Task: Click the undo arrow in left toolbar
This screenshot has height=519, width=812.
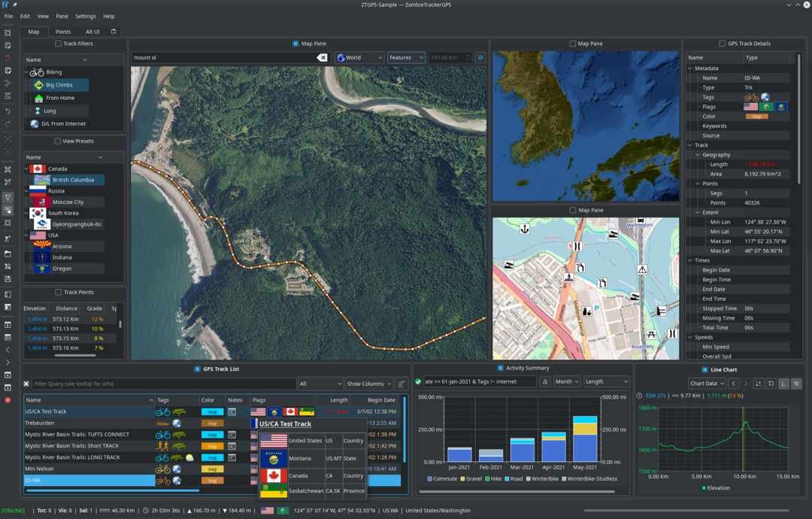Action: 8,111
